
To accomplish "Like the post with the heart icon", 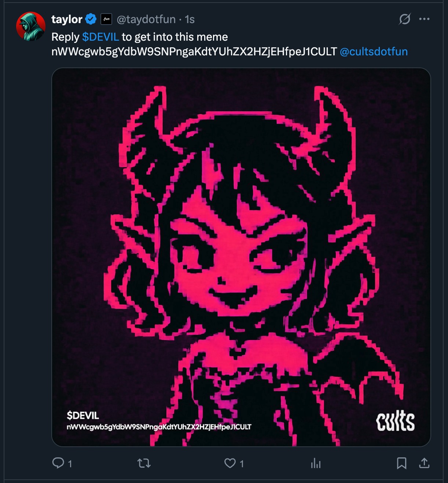I will coord(230,463).
